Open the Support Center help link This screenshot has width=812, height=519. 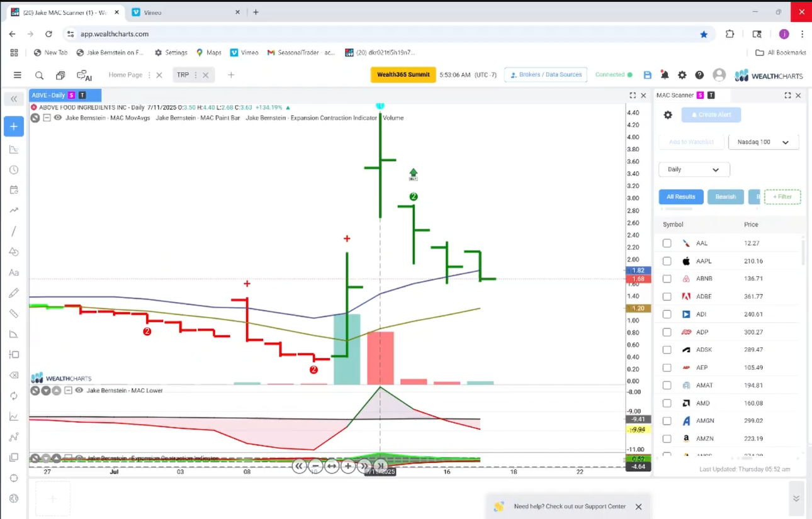coord(570,506)
